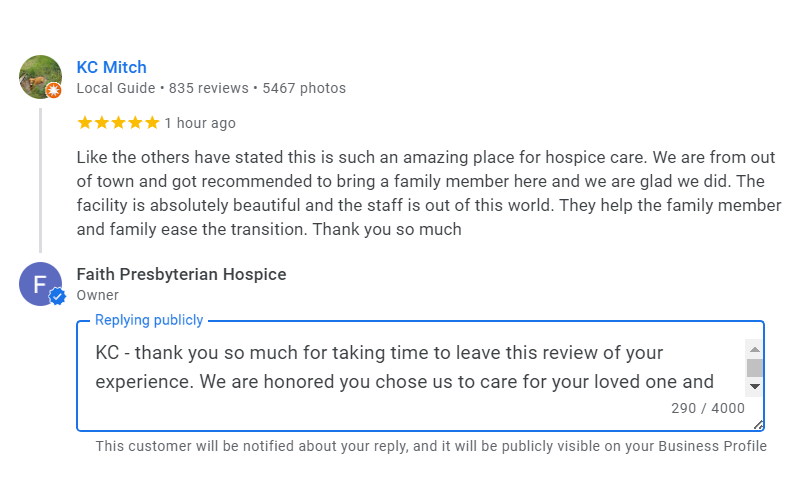This screenshot has width=797, height=493.
Task: Click the reply box scrollbar thumb
Action: tap(755, 367)
